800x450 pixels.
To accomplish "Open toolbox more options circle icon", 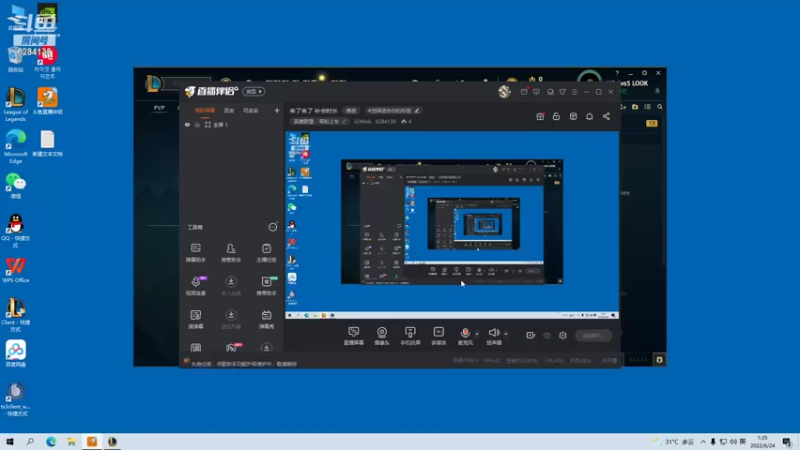I will click(x=273, y=227).
